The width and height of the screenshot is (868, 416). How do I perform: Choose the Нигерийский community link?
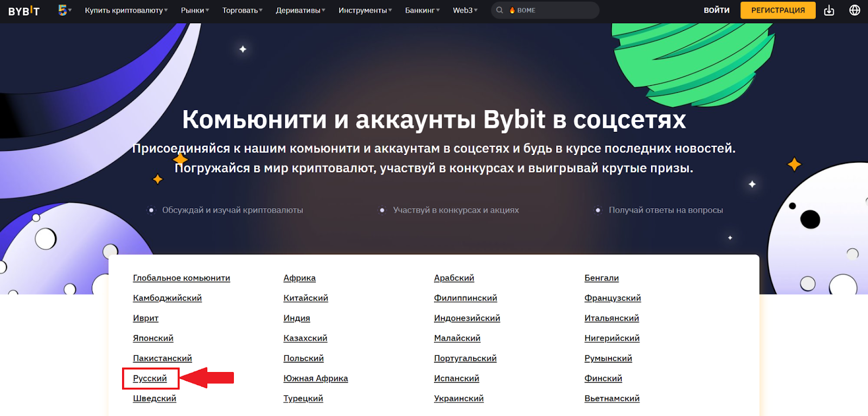(x=612, y=338)
